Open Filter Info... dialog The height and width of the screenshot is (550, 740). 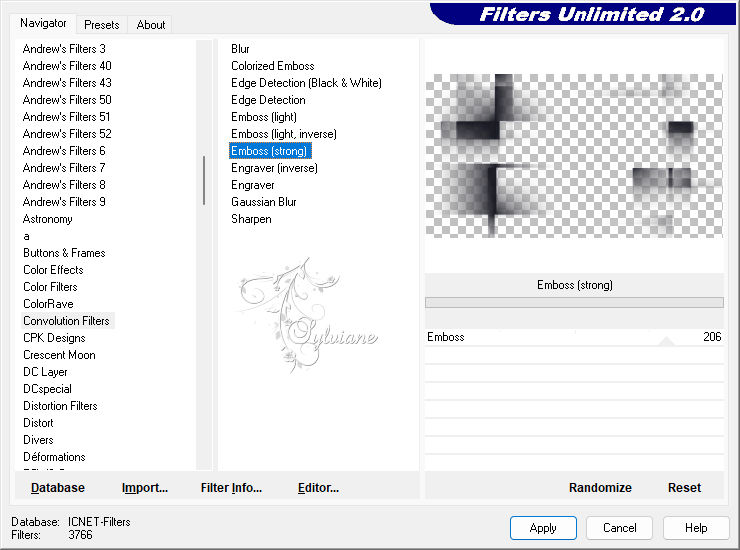[x=231, y=488]
